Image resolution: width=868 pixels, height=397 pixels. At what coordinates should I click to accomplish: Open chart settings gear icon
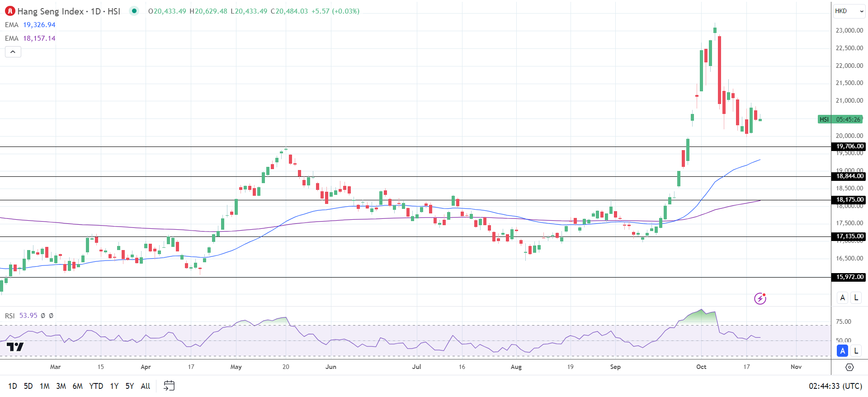click(x=849, y=367)
